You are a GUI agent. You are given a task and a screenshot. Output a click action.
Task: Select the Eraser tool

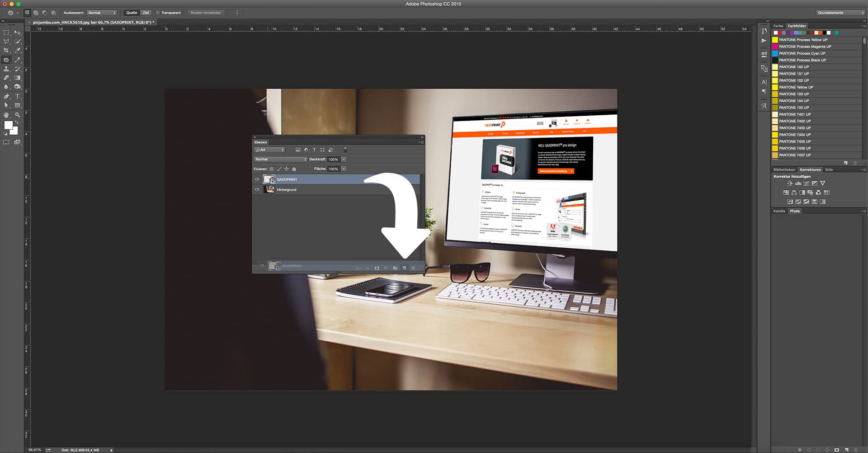pyautogui.click(x=7, y=77)
